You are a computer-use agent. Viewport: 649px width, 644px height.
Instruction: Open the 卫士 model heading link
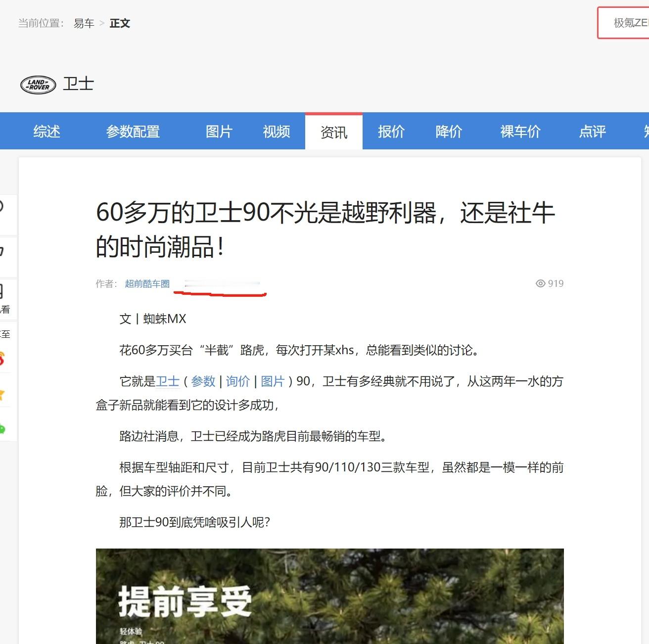point(78,84)
